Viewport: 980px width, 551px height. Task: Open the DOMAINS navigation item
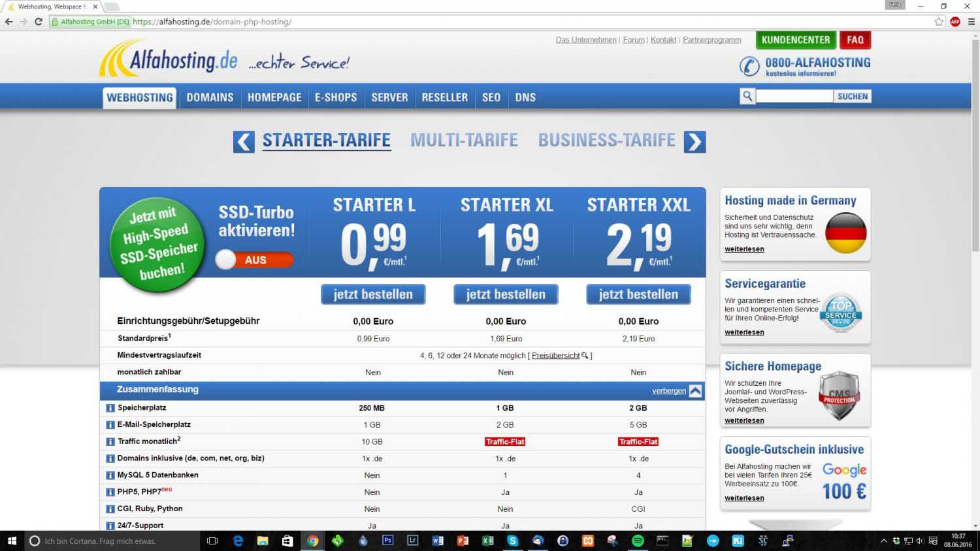pos(210,97)
